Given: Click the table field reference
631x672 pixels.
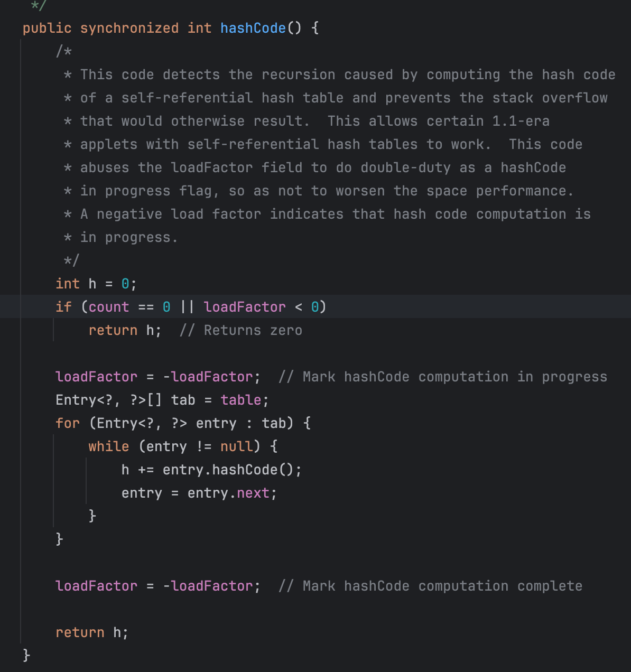Looking at the screenshot, I should tap(240, 400).
